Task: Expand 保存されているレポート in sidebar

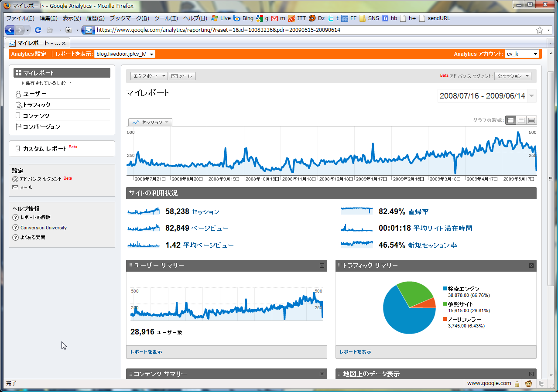Action: (x=48, y=83)
